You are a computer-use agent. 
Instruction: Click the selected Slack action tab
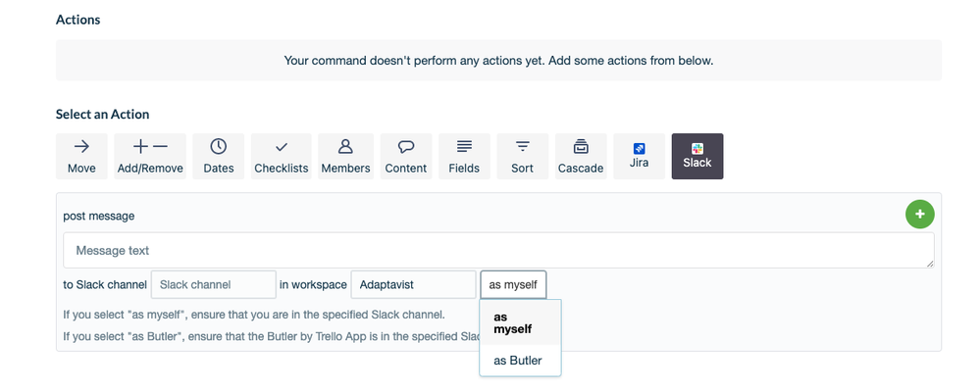click(697, 156)
